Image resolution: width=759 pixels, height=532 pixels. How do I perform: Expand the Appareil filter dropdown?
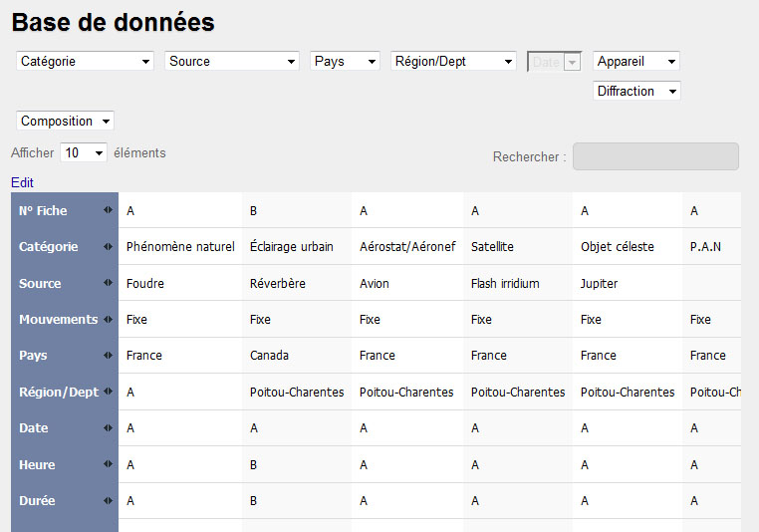pyautogui.click(x=636, y=61)
